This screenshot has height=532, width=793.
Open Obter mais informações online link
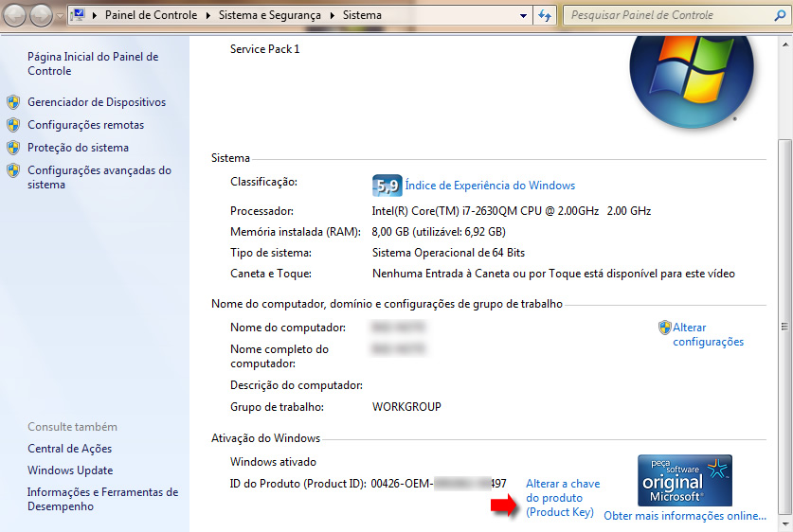685,516
